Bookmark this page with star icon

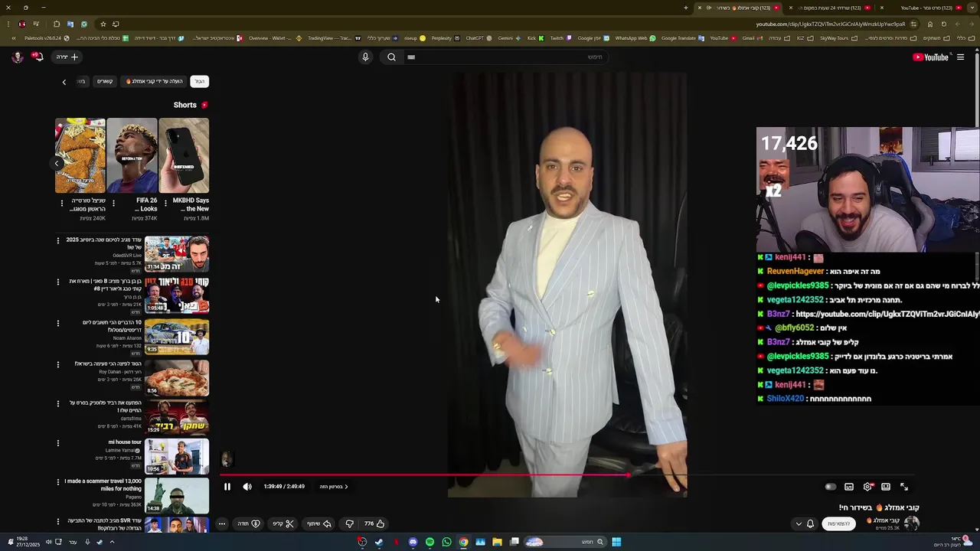[x=103, y=24]
